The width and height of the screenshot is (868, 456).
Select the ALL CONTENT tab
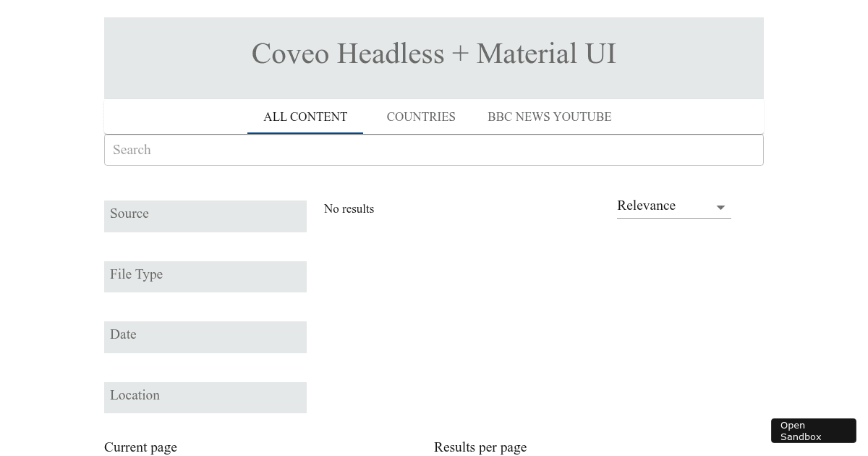(305, 117)
